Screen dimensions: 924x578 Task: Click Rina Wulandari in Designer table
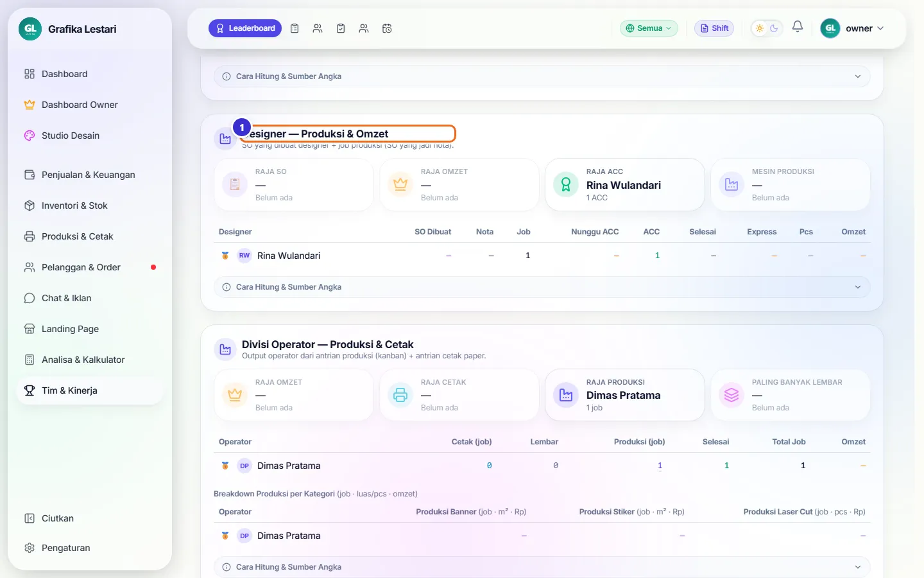tap(289, 256)
